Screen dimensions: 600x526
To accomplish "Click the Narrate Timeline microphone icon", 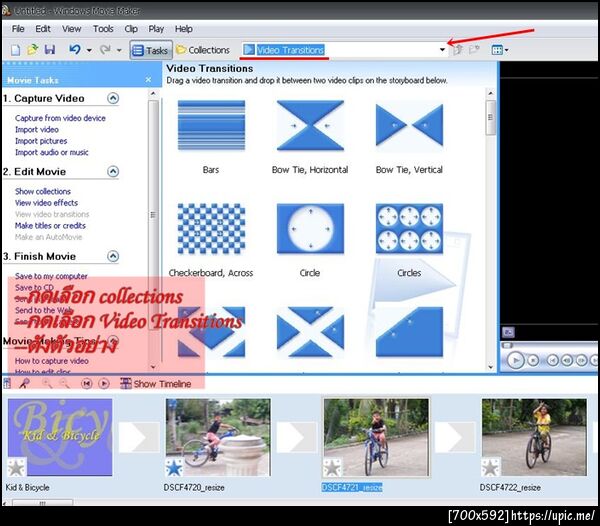I will [24, 383].
